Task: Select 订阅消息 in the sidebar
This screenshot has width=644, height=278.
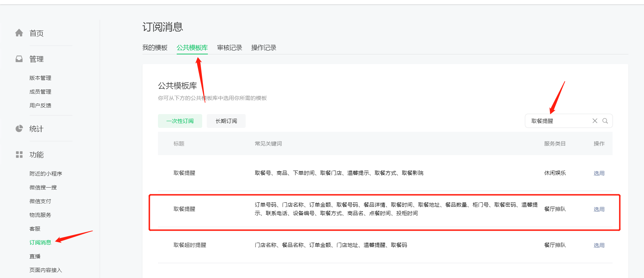Action: (x=40, y=242)
